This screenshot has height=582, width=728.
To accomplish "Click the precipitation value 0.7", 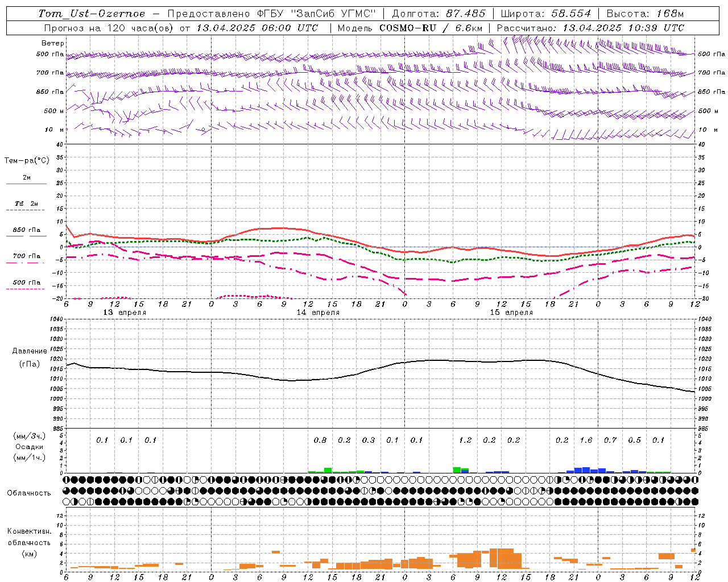I will [x=610, y=440].
